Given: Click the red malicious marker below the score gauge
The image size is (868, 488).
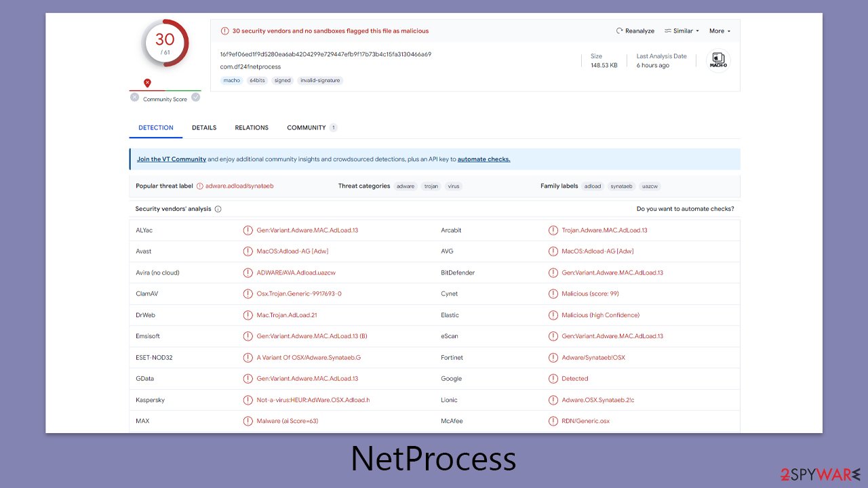Looking at the screenshot, I should click(147, 82).
